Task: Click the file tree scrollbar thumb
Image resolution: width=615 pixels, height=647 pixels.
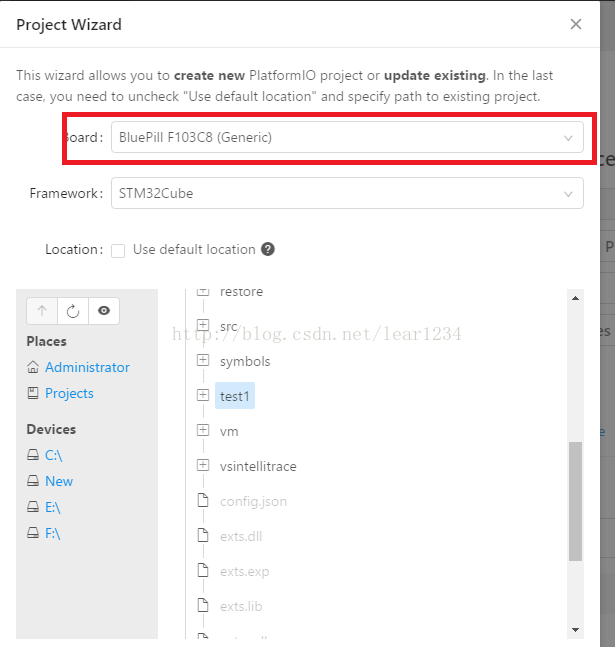Action: 575,501
